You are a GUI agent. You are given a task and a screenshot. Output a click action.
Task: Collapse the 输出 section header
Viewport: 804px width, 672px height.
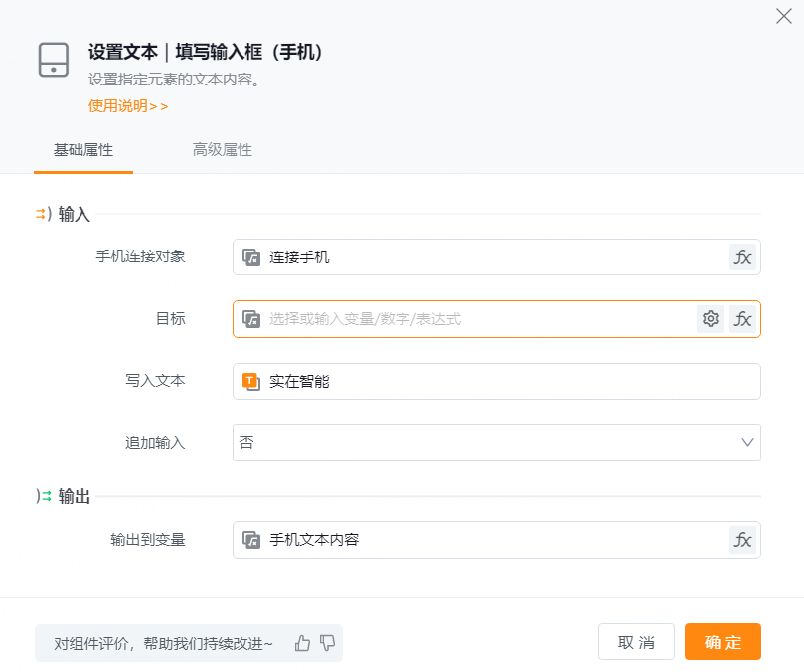pos(66,497)
